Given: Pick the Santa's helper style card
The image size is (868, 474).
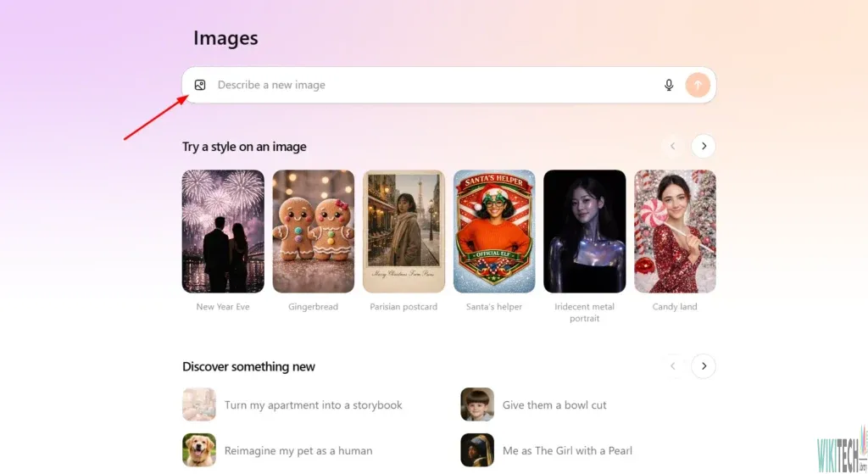Looking at the screenshot, I should coord(494,231).
